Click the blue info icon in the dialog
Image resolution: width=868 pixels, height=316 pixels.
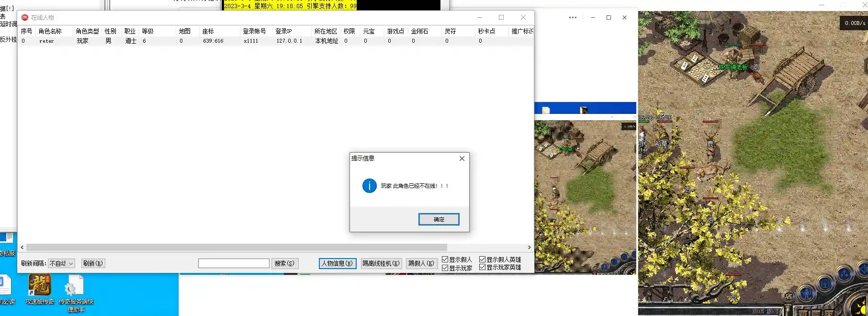369,186
